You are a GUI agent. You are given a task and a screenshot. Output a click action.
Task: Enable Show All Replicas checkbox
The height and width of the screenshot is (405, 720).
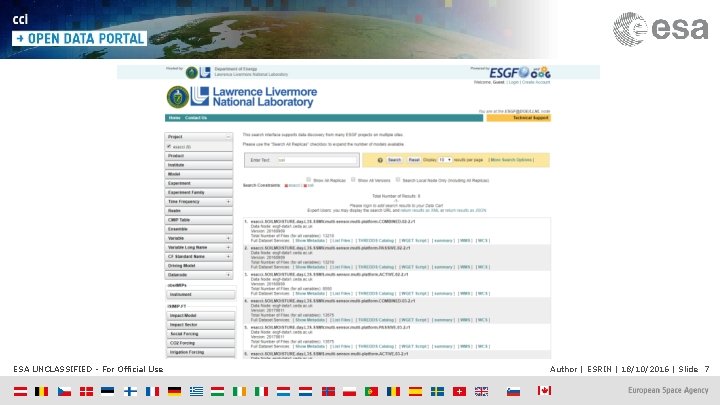pos(309,180)
